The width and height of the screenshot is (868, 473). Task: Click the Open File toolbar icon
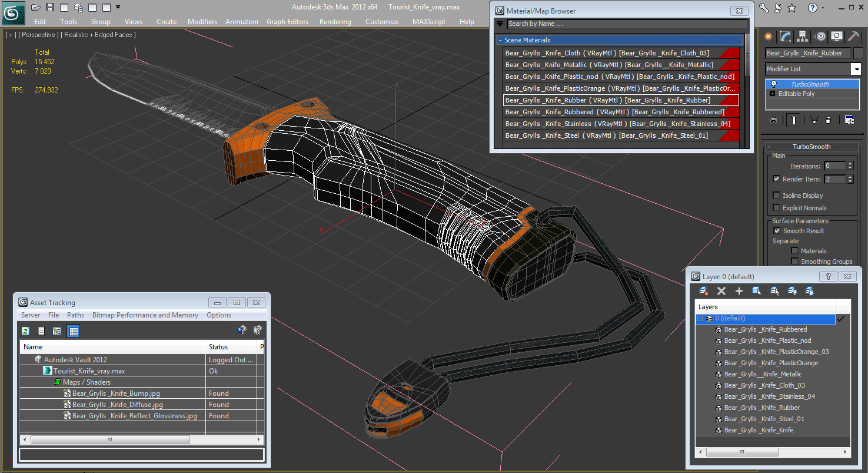click(x=36, y=7)
